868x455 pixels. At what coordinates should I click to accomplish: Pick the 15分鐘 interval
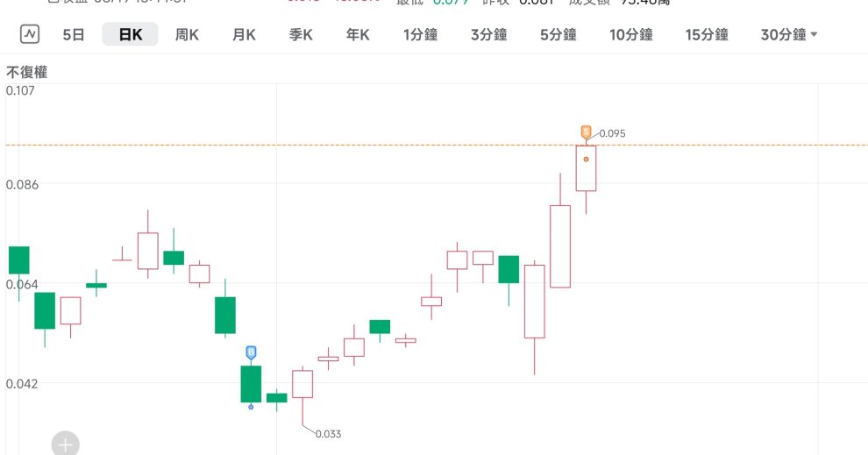(x=707, y=35)
